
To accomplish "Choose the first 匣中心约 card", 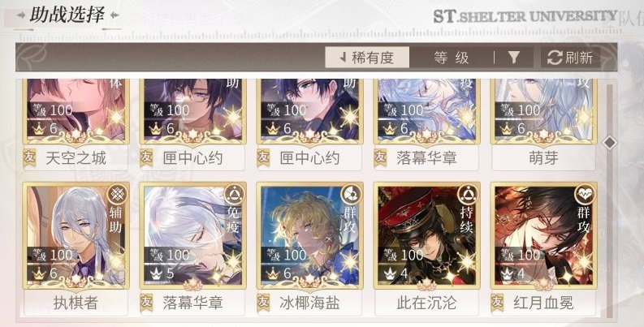I will click(x=193, y=123).
